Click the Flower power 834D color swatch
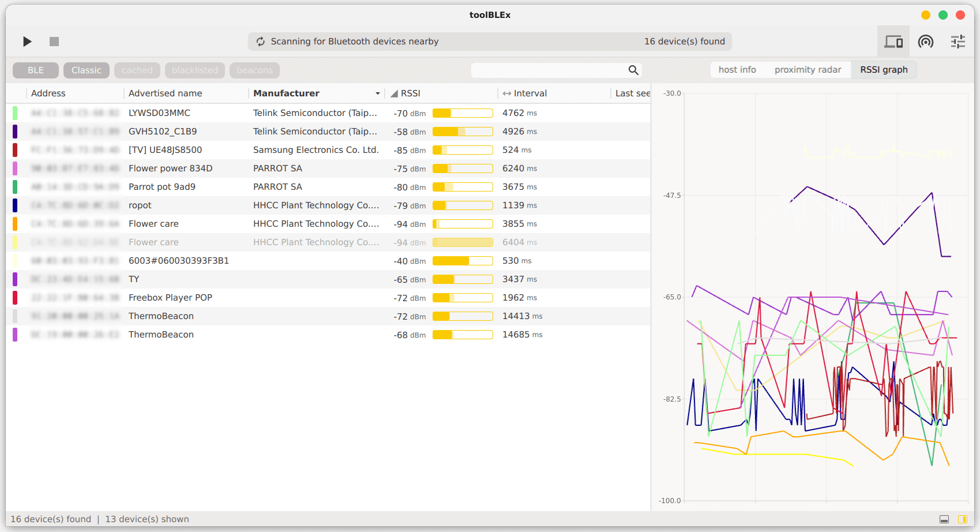The height and width of the screenshot is (532, 980). [15, 168]
